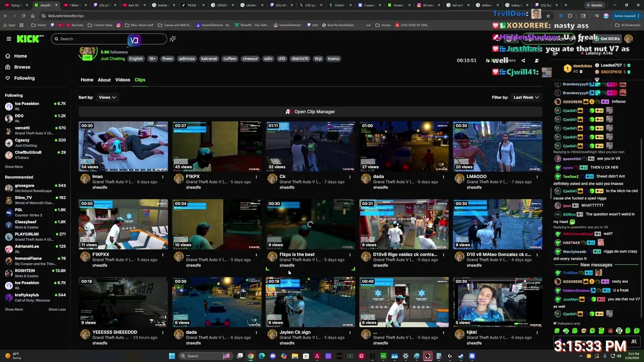Viewport: 644px width, 362px height.
Task: Click the kaicenat tag
Action: click(x=209, y=59)
